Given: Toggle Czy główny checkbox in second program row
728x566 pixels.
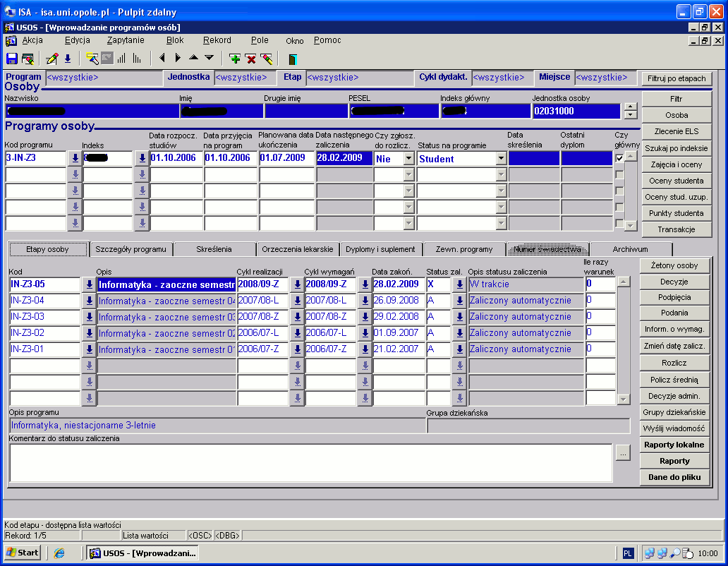Looking at the screenshot, I should pos(619,174).
